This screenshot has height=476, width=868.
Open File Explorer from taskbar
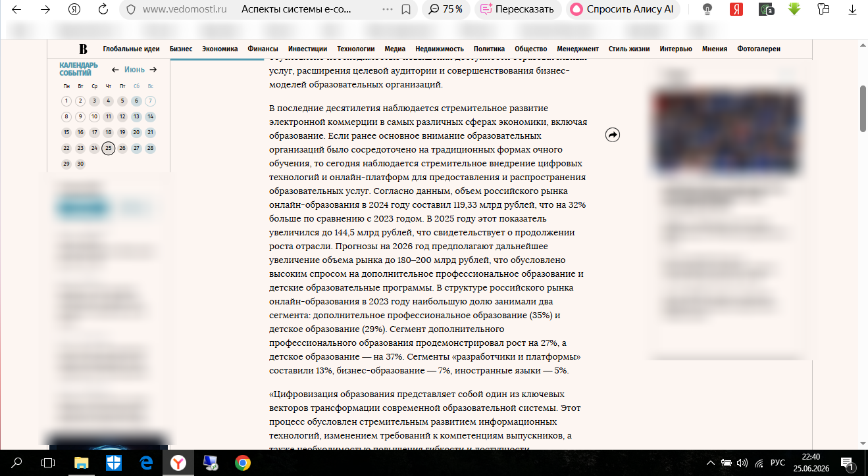(x=81, y=463)
